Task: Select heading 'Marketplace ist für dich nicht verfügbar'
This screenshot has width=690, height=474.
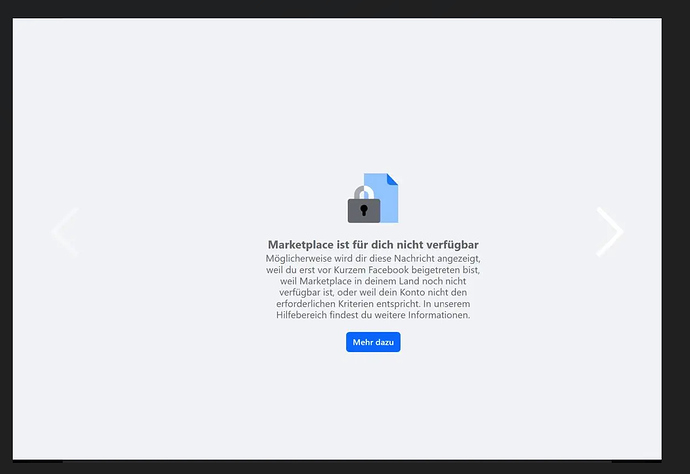Action: pyautogui.click(x=373, y=245)
